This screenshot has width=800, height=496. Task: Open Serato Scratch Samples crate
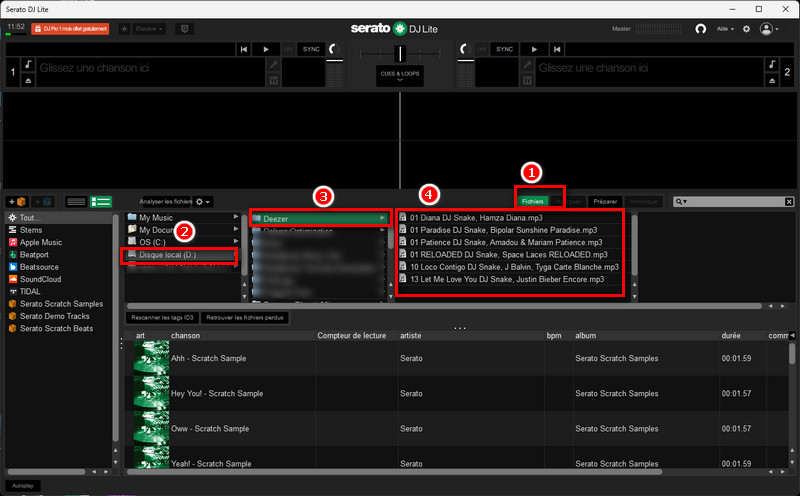pos(59,304)
